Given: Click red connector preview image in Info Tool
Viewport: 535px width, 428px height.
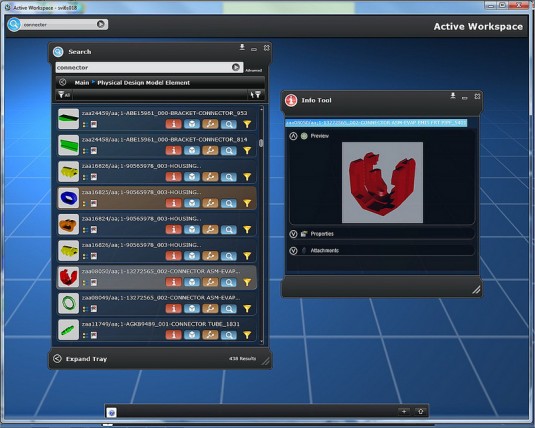Looking at the screenshot, I should point(382,182).
